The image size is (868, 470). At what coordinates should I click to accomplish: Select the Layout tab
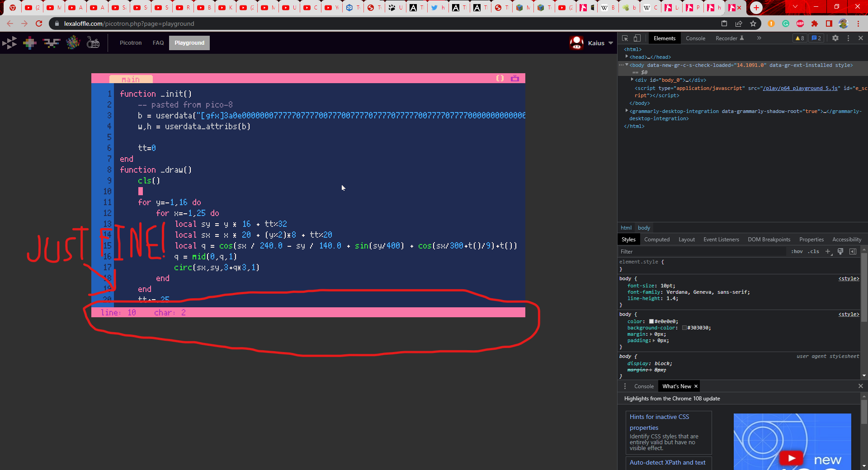click(x=687, y=240)
